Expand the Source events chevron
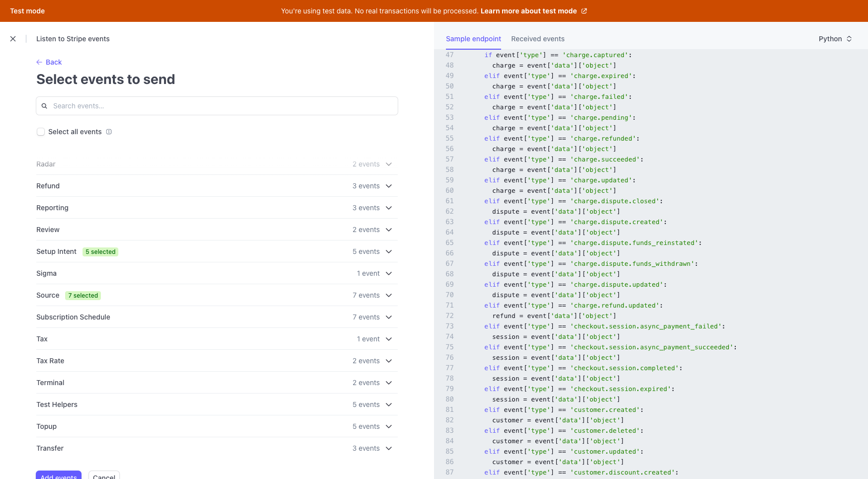 click(389, 295)
